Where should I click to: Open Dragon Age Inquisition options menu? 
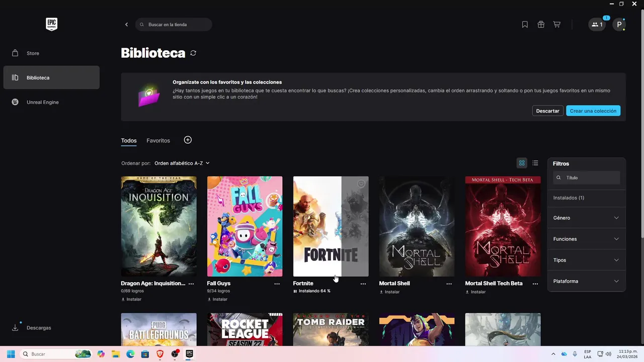point(191,284)
